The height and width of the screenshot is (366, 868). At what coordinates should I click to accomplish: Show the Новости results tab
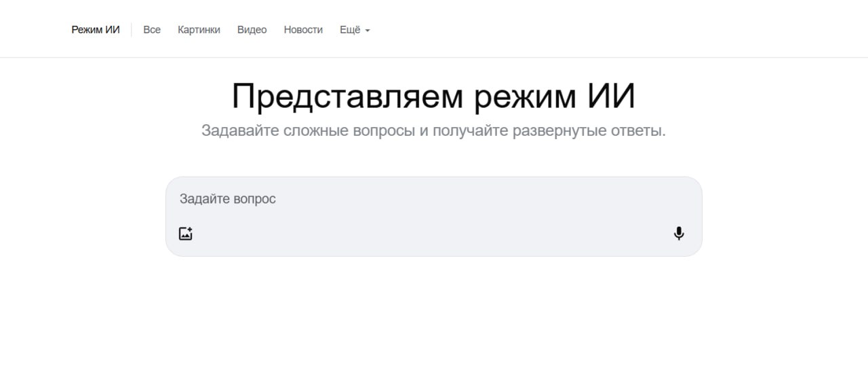pos(303,30)
